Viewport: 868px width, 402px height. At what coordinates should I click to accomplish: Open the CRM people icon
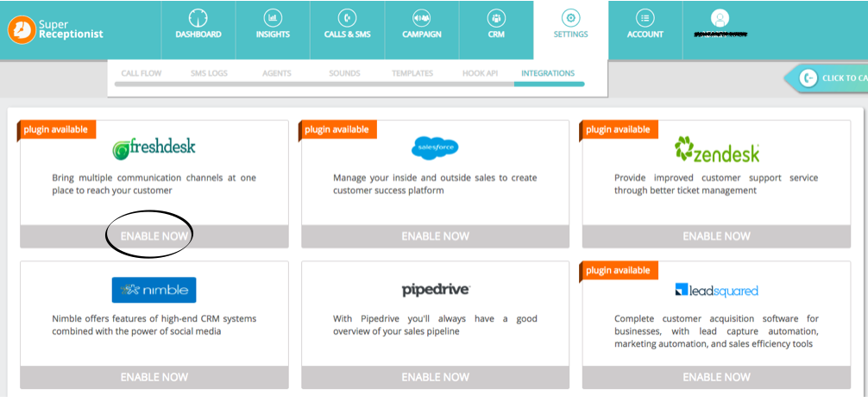[x=496, y=18]
